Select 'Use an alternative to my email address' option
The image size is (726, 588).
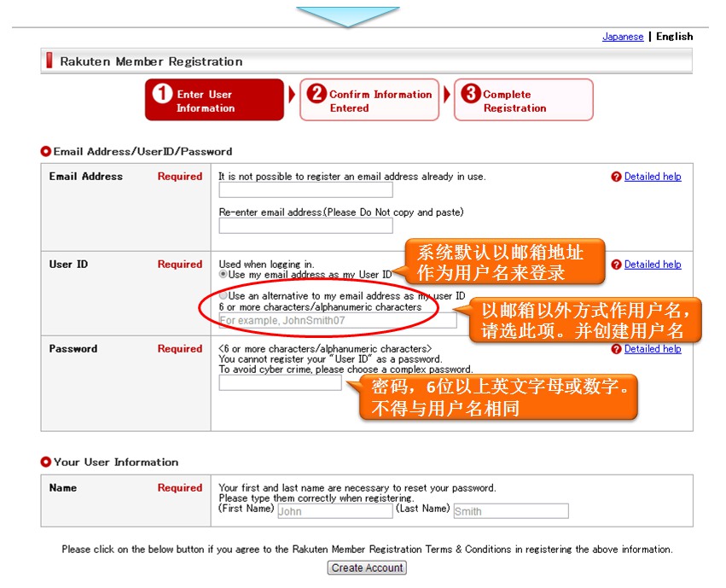(224, 295)
